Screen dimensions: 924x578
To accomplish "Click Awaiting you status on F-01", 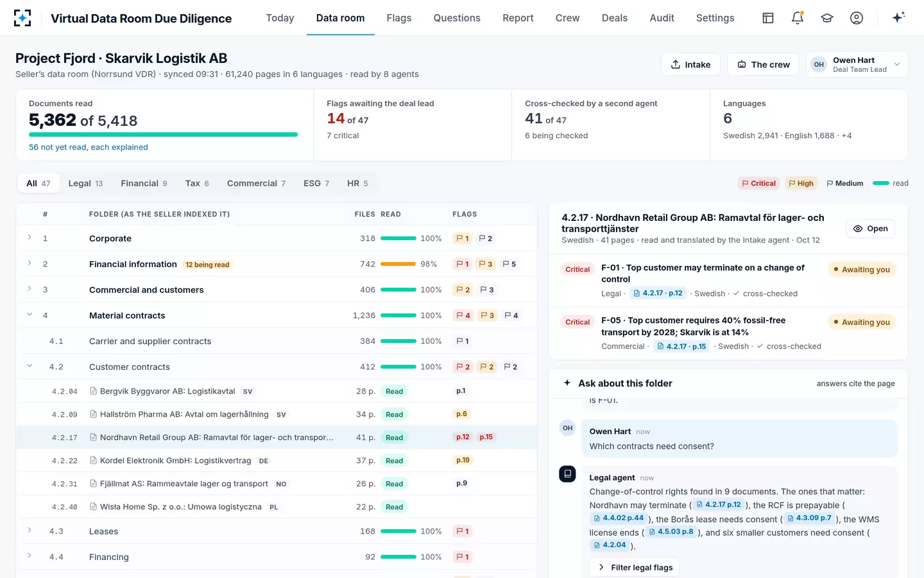I will click(x=861, y=270).
